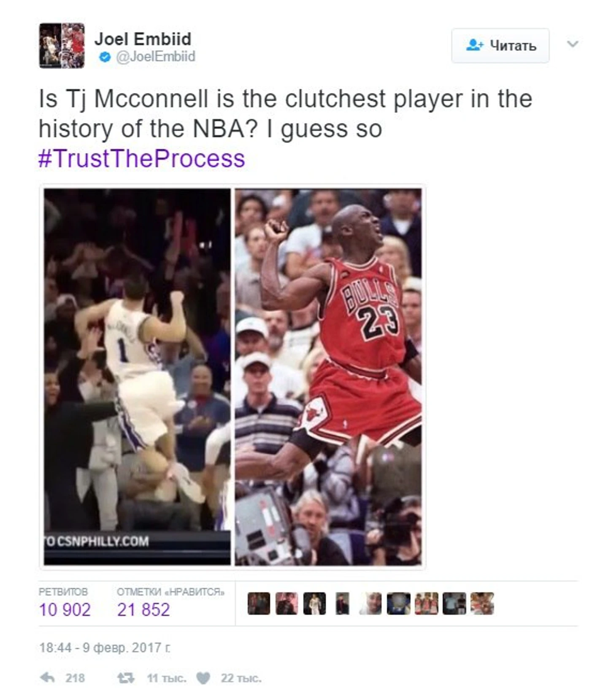
Task: Open the last liker's avatar thumbnail
Action: (x=482, y=603)
